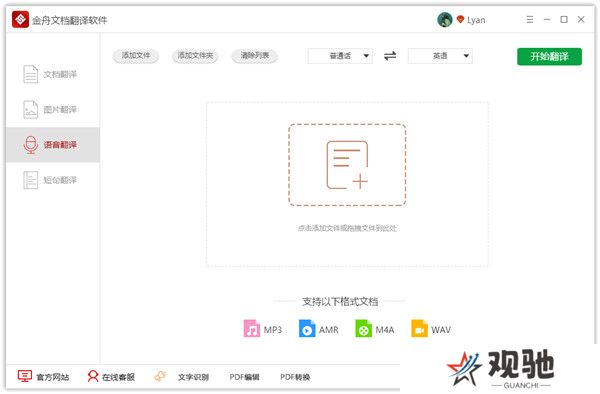Open the 文字识别 link
The height and width of the screenshot is (394, 600).
[x=193, y=377]
